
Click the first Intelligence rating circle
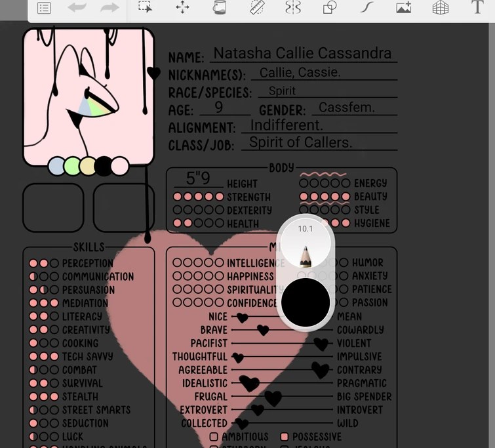coord(177,262)
